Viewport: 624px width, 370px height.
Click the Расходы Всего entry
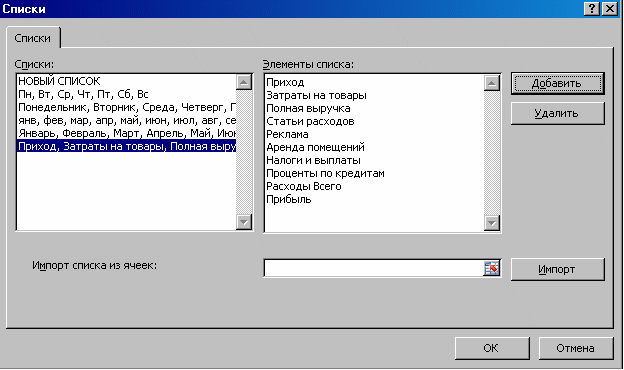pyautogui.click(x=304, y=186)
